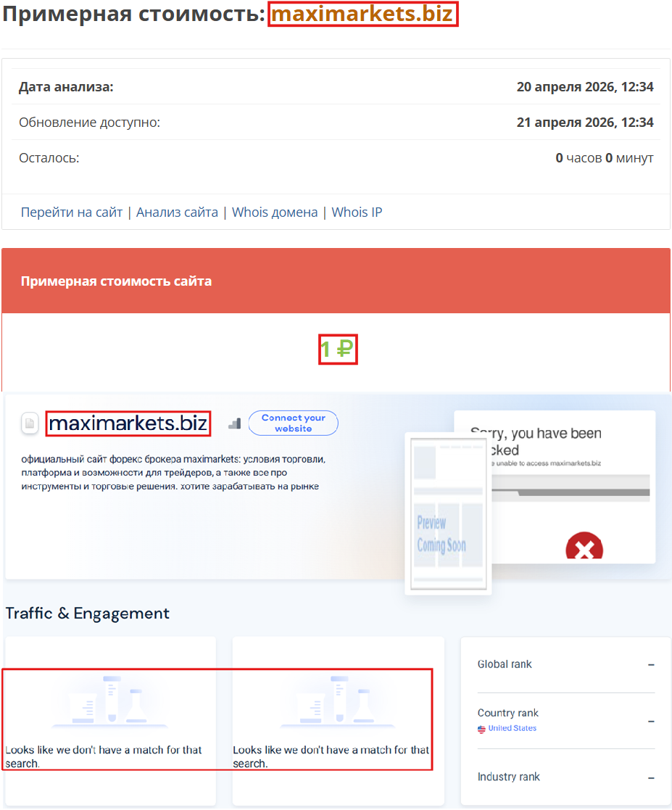Click the "Sorry, you have been blocked" desktop preview

[x=573, y=487]
